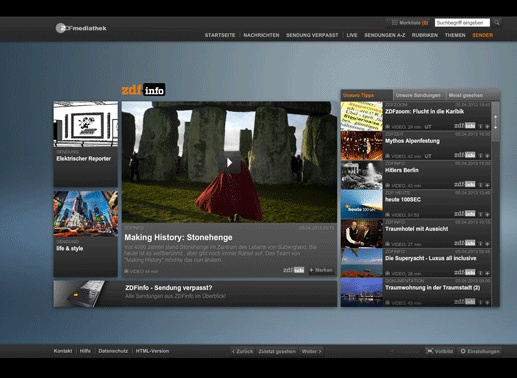Select LIVE in the top navigation

[352, 35]
